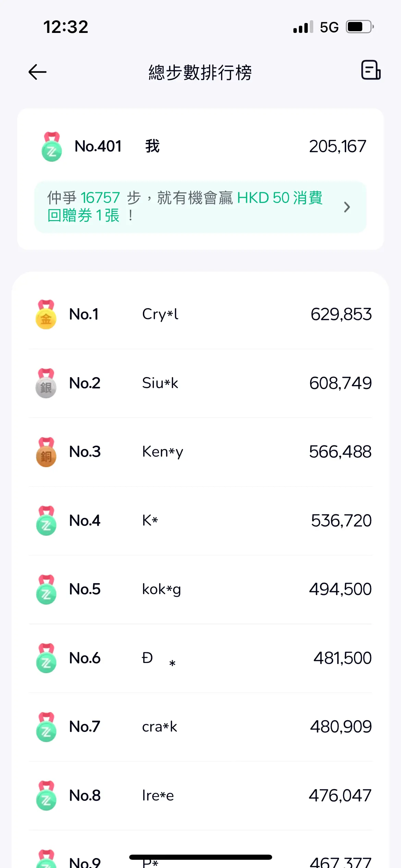401x868 pixels.
Task: Tap step count 536,720
Action: click(341, 520)
